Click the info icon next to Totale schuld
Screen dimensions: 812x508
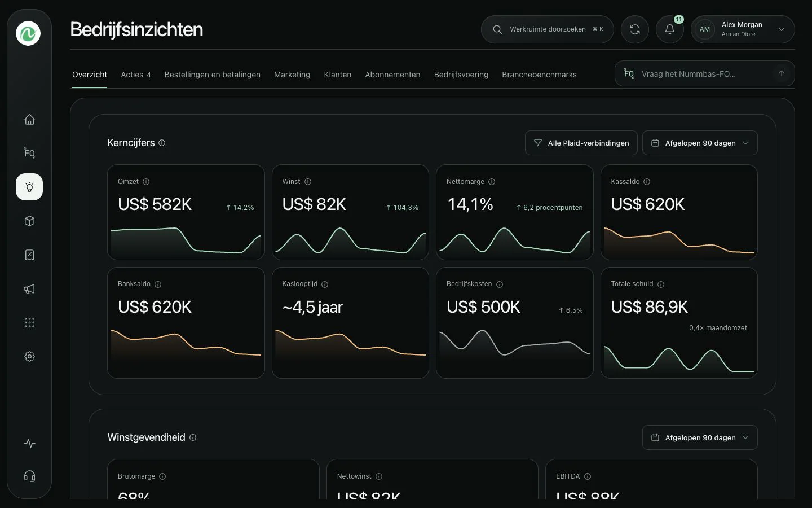(x=661, y=284)
